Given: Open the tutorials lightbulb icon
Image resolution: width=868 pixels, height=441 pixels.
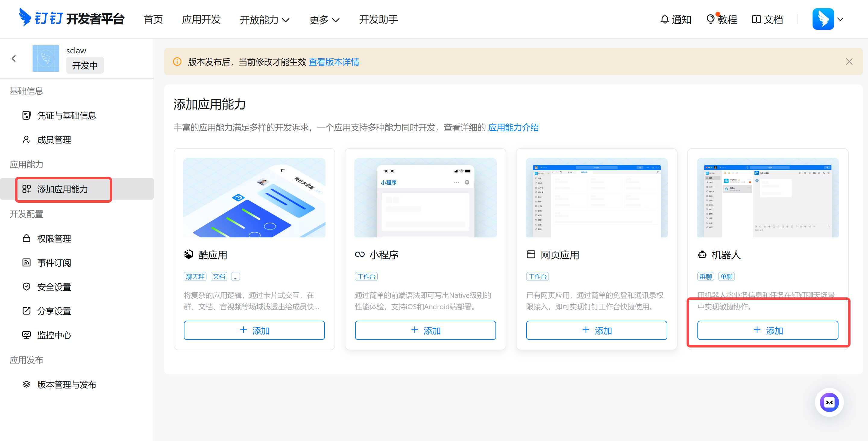Looking at the screenshot, I should (710, 19).
